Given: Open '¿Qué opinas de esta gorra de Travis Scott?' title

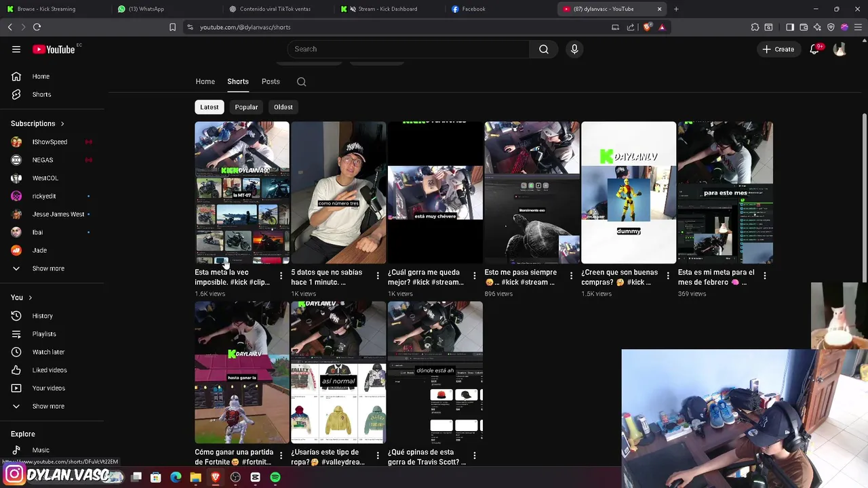Looking at the screenshot, I should [427, 457].
